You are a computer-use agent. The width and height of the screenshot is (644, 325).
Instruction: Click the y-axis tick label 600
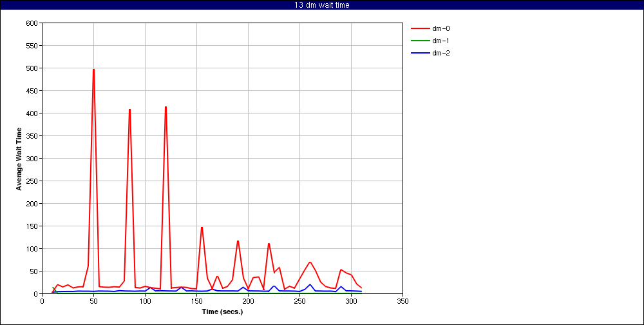[32, 23]
